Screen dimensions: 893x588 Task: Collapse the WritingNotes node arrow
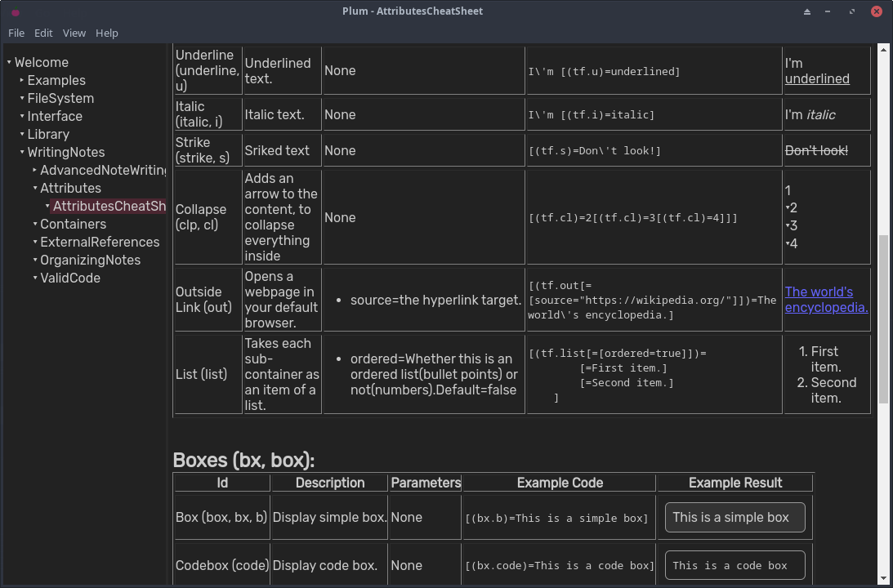click(22, 152)
